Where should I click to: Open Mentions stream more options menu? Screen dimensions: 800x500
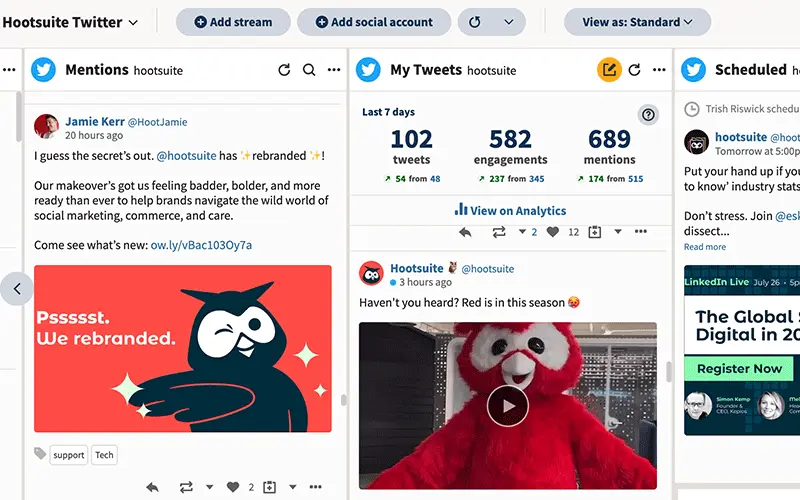point(334,70)
